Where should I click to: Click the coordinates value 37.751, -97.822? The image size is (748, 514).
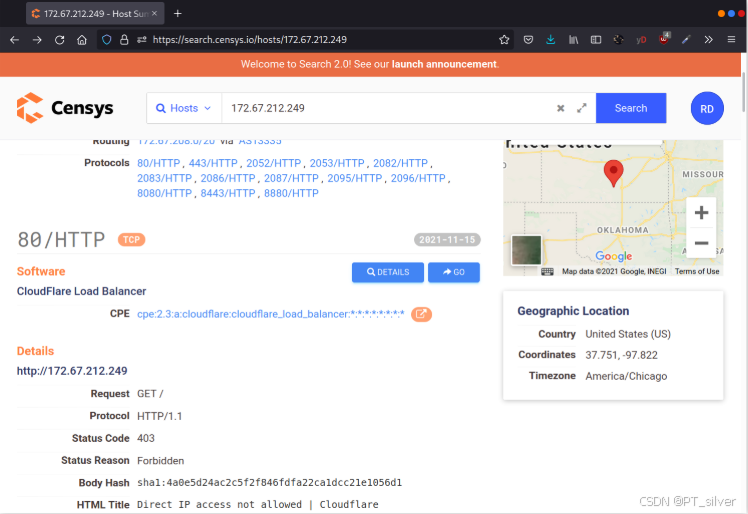(x=621, y=355)
